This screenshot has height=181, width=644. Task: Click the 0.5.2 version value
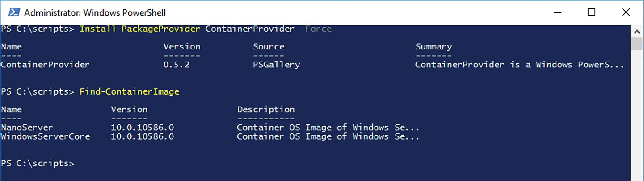(x=176, y=65)
